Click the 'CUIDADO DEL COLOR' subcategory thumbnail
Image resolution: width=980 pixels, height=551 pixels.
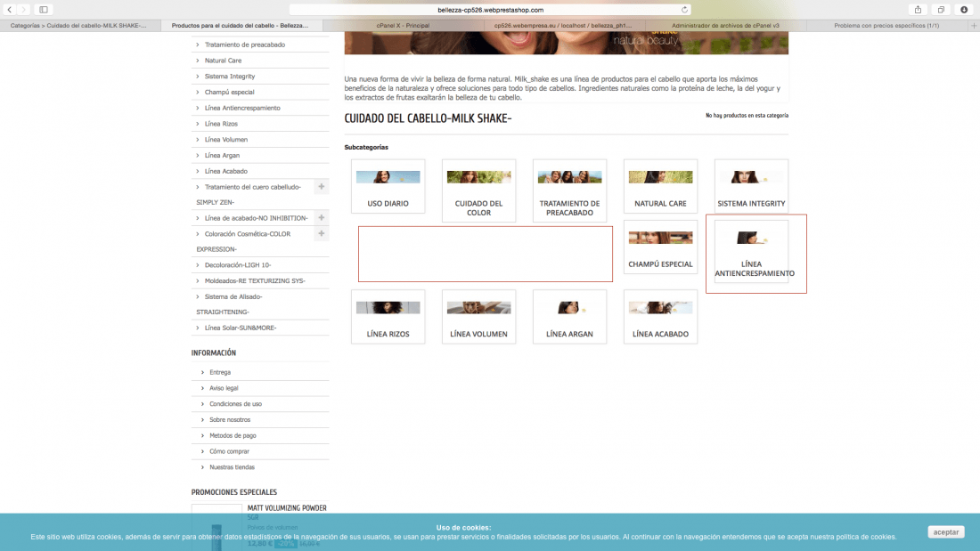(x=478, y=177)
